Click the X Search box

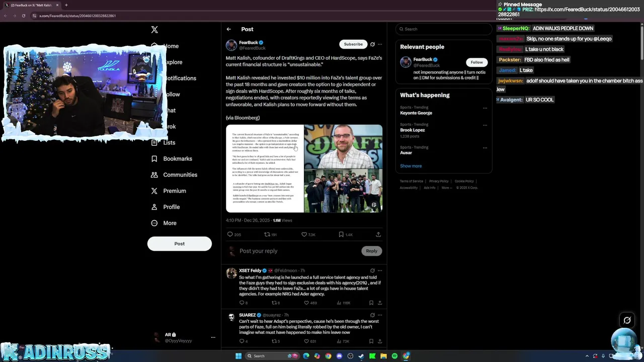tap(443, 29)
